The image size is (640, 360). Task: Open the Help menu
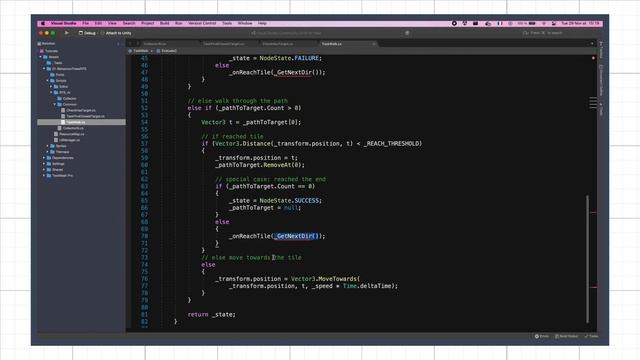(x=262, y=24)
